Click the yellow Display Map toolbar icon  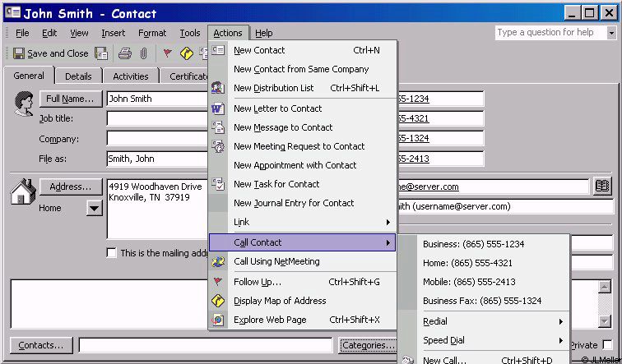187,53
